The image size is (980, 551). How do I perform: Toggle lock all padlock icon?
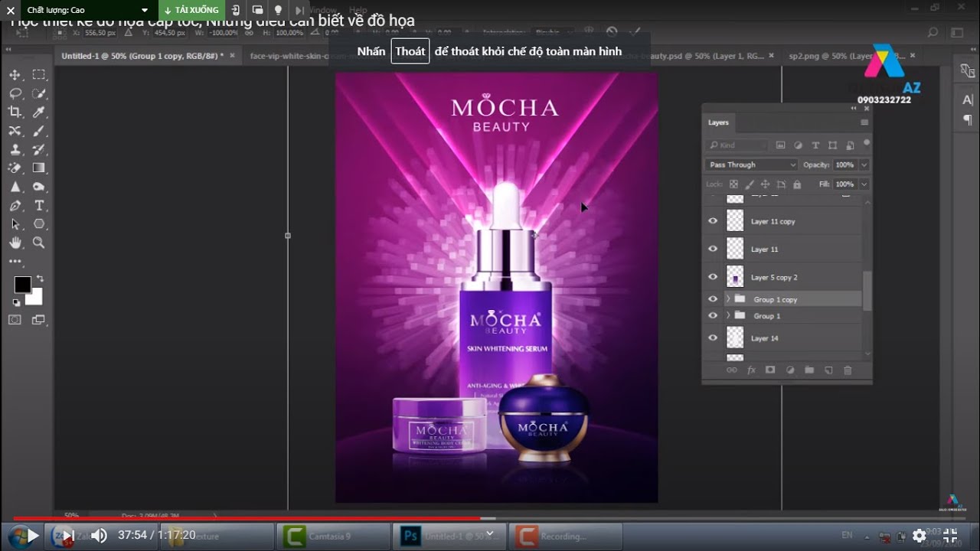point(797,184)
